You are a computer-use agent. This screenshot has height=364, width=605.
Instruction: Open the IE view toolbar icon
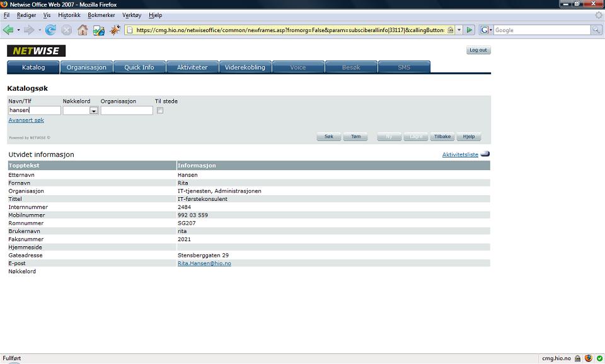99,30
